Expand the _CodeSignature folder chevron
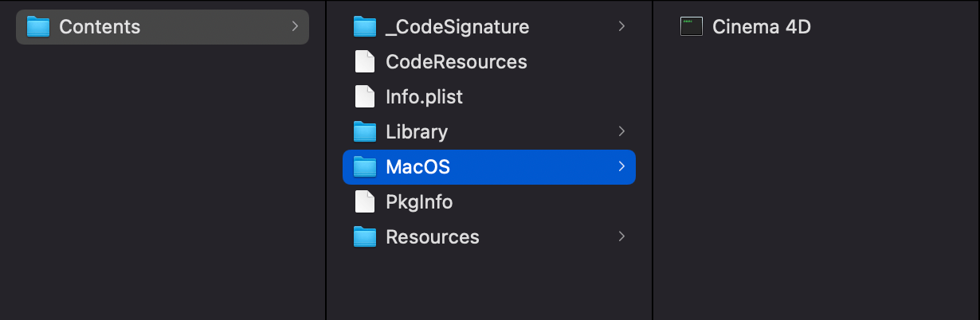 [621, 26]
